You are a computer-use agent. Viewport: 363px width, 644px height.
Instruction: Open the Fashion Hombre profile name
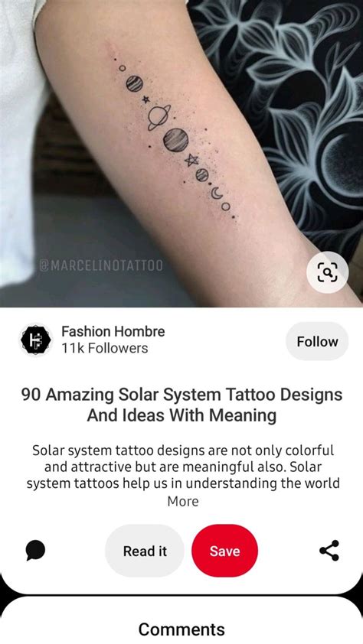(113, 331)
